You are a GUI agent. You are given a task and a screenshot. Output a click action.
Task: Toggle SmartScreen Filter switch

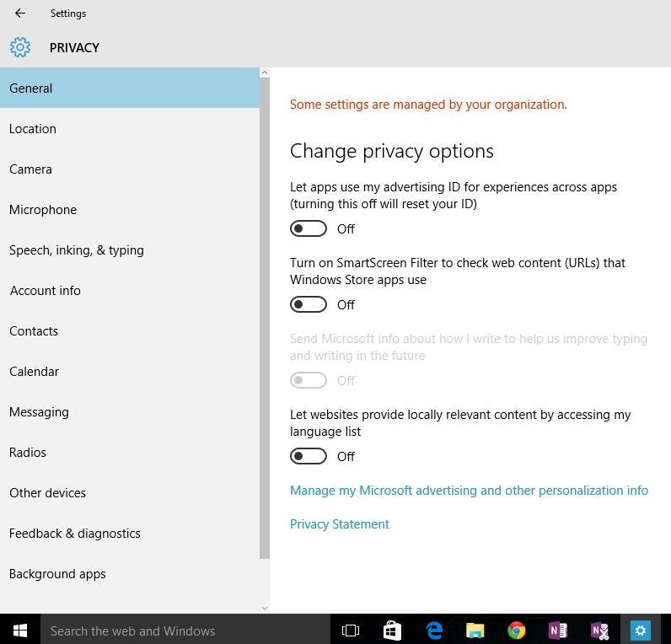tap(309, 304)
